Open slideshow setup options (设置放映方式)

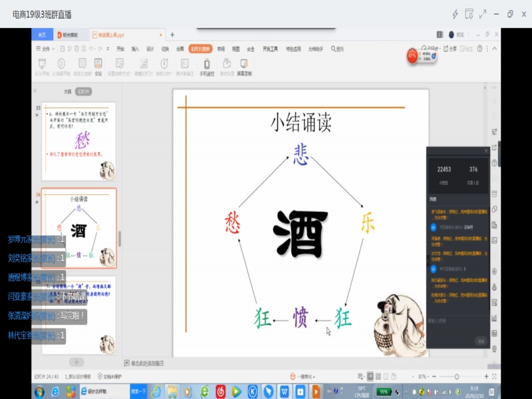click(x=120, y=67)
